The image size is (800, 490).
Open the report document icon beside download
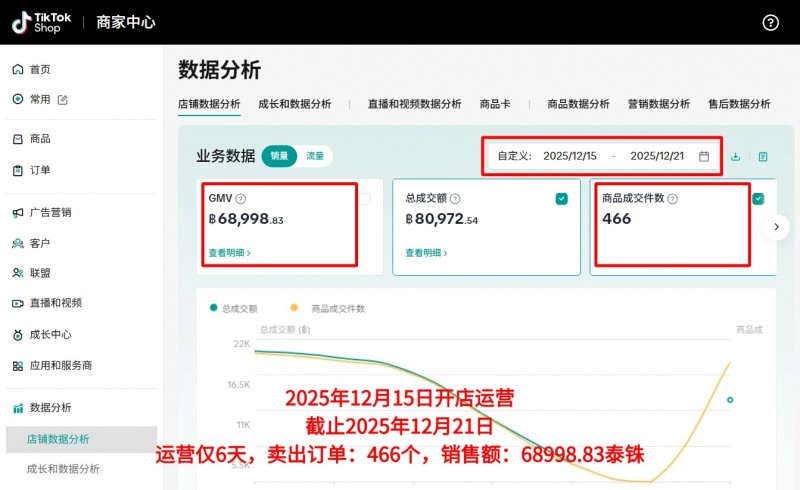click(763, 156)
